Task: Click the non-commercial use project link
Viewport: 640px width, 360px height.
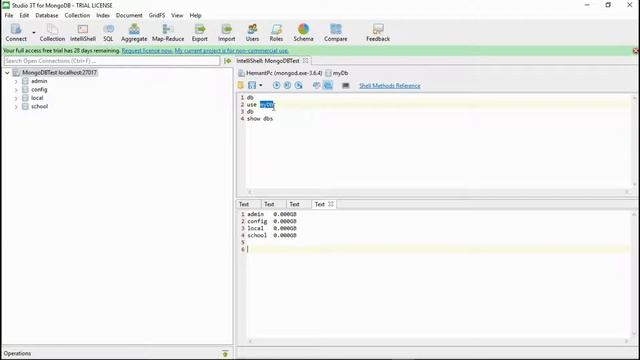Action: pyautogui.click(x=231, y=51)
